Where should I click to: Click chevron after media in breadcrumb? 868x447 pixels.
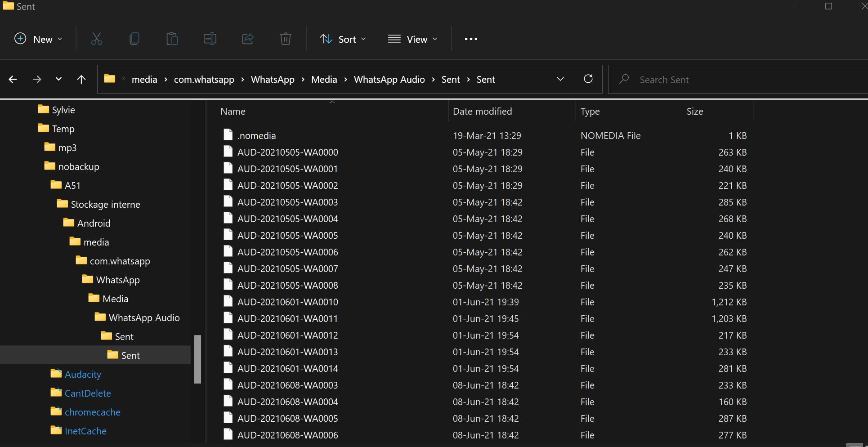[166, 80]
